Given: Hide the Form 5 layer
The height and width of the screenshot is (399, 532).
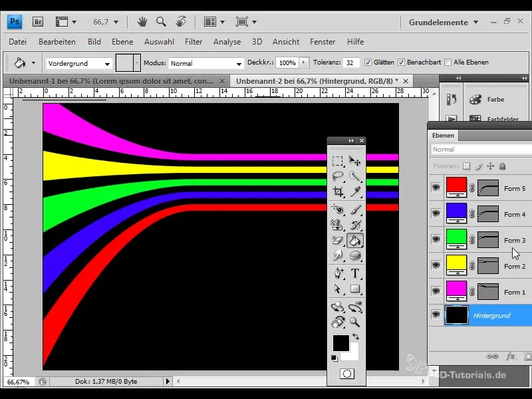Looking at the screenshot, I should [x=436, y=188].
